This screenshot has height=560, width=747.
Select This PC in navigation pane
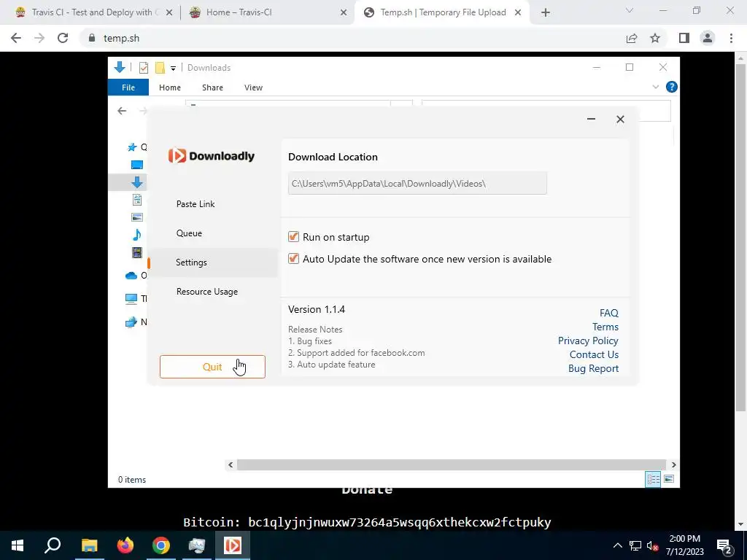(131, 298)
